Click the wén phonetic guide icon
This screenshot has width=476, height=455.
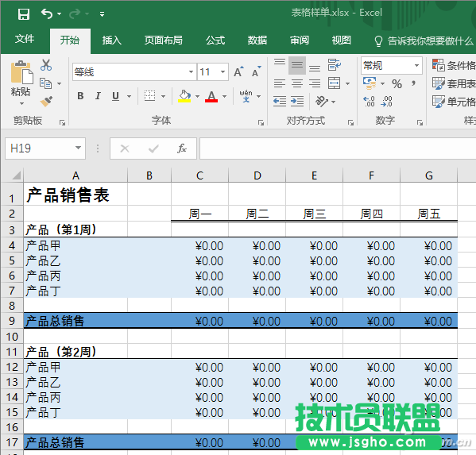pos(246,96)
